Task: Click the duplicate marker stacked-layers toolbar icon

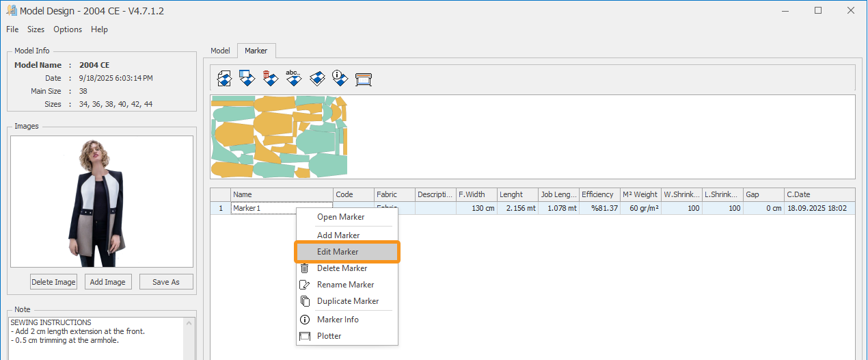Action: [316, 78]
